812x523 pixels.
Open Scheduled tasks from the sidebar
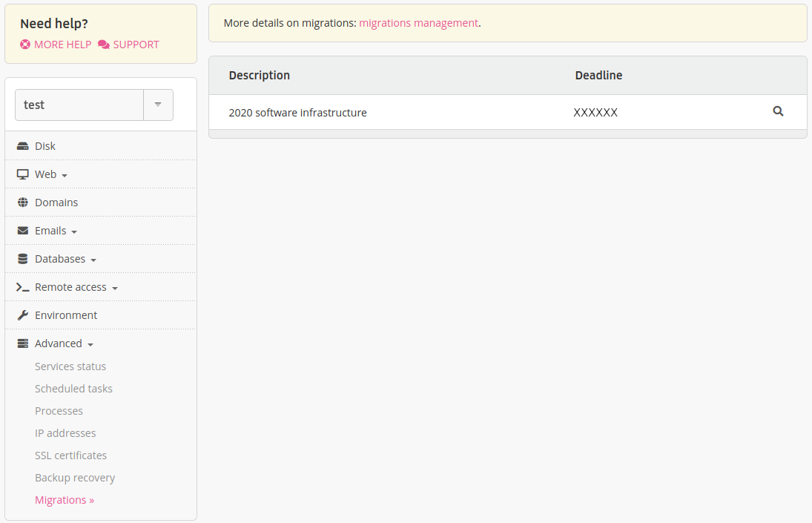73,388
